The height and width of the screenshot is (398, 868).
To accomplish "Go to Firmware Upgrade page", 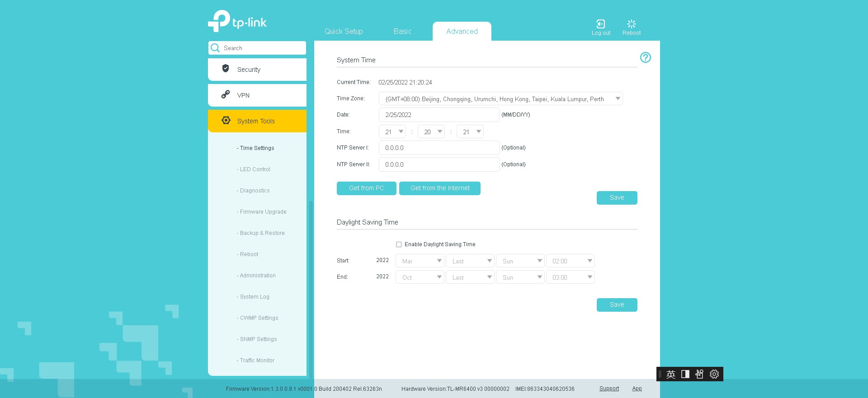I will point(262,212).
